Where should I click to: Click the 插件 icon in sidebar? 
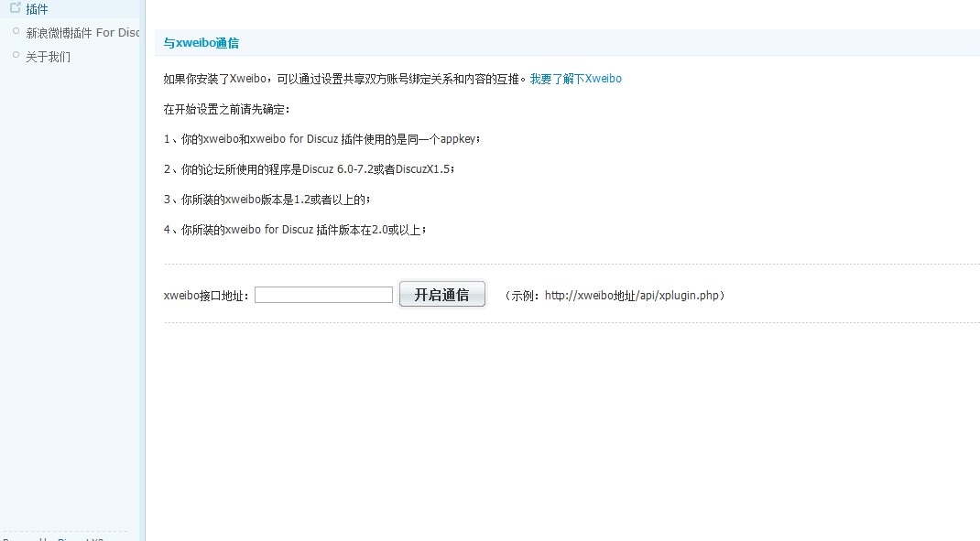(16, 8)
